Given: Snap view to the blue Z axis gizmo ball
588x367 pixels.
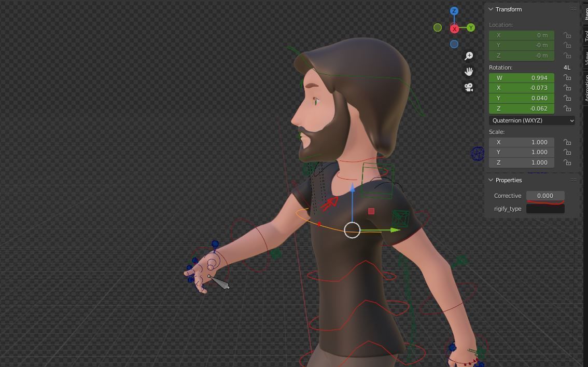Looking at the screenshot, I should [454, 11].
